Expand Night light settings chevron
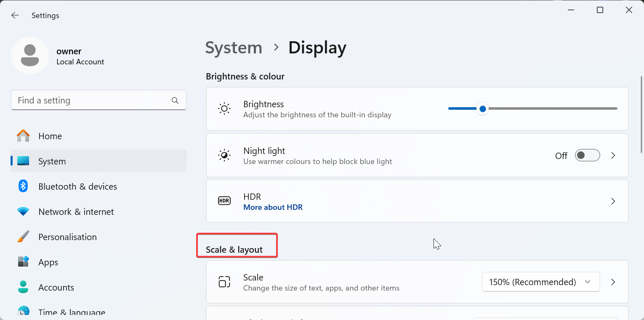This screenshot has height=320, width=644. pyautogui.click(x=613, y=156)
